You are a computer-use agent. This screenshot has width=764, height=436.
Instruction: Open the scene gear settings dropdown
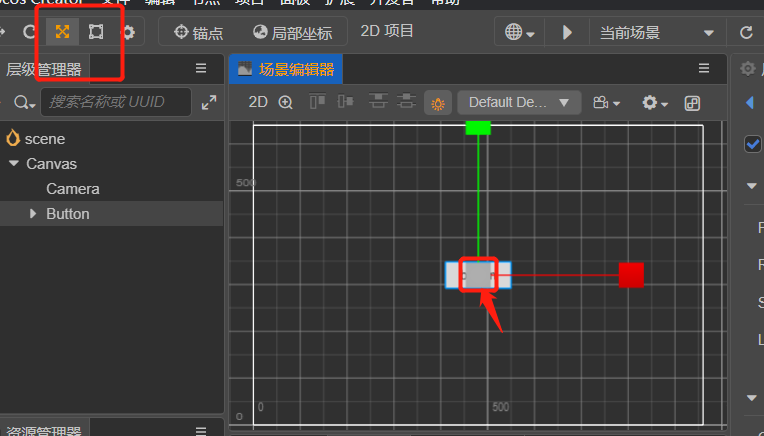654,102
